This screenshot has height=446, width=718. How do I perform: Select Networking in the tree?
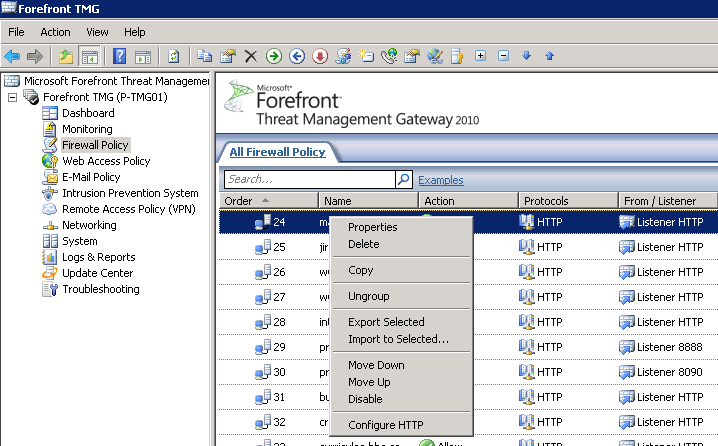pos(89,225)
